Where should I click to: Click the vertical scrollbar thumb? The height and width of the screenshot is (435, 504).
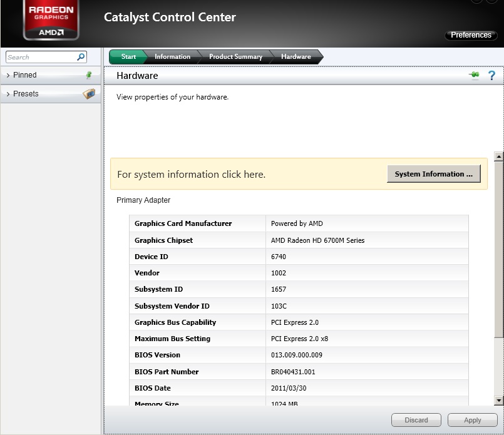(499, 250)
